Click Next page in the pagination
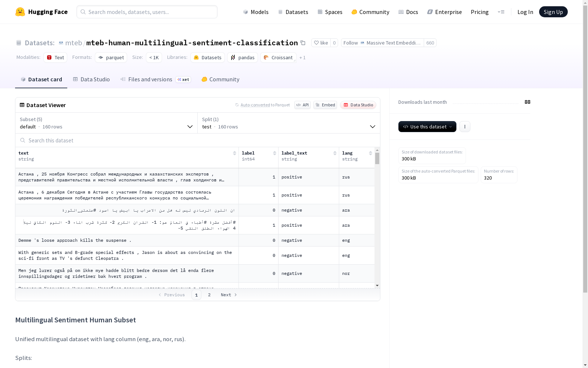 coord(229,295)
